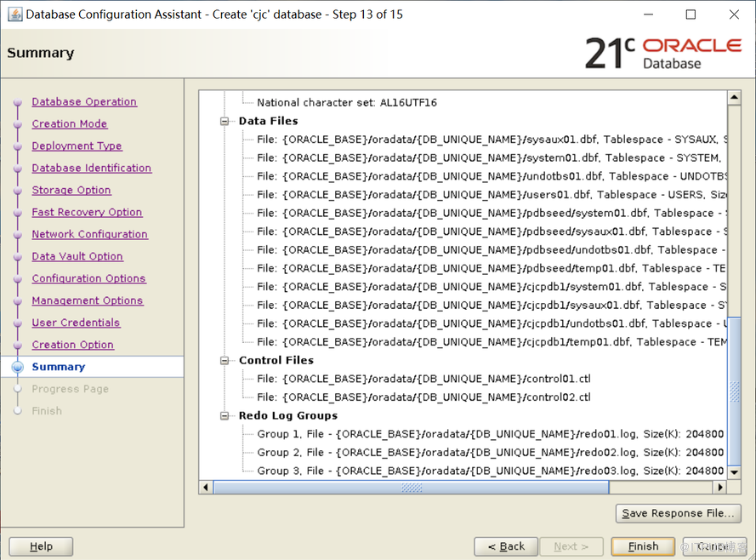The height and width of the screenshot is (560, 756).
Task: Open Help for the assistant
Action: (x=41, y=546)
